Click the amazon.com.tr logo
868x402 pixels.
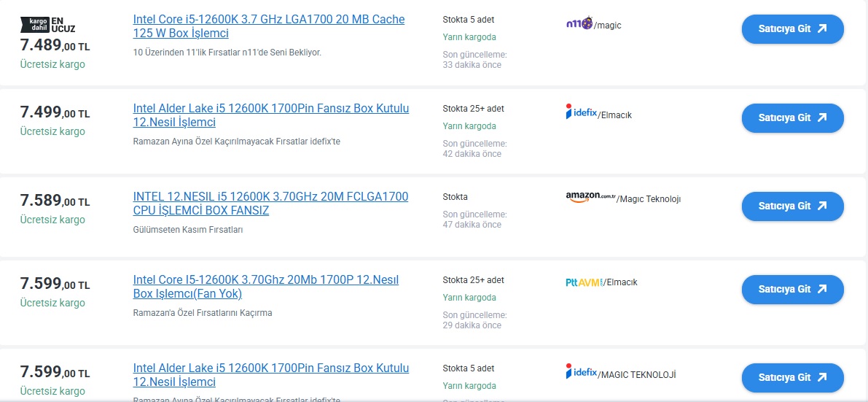click(x=590, y=197)
